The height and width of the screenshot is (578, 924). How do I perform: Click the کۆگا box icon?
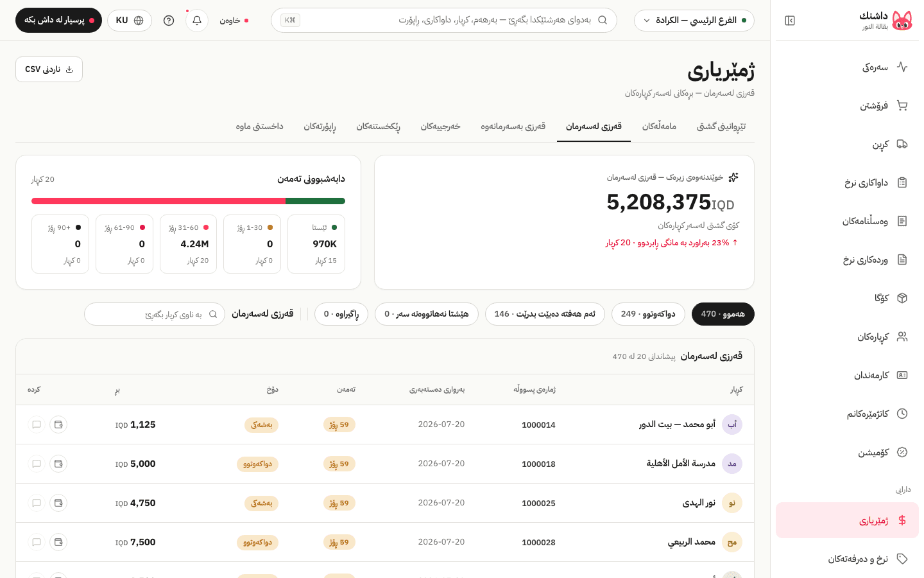click(902, 298)
